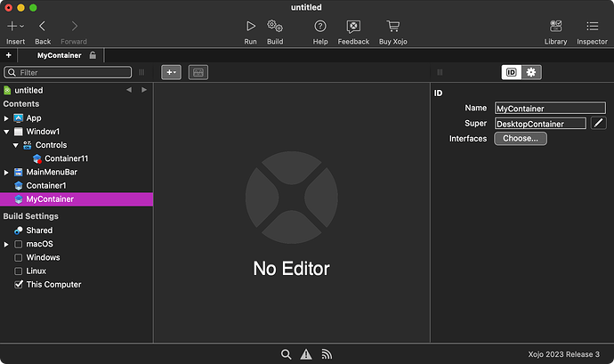614x364 pixels.
Task: Add a new tab with plus button
Action: pyautogui.click(x=9, y=55)
